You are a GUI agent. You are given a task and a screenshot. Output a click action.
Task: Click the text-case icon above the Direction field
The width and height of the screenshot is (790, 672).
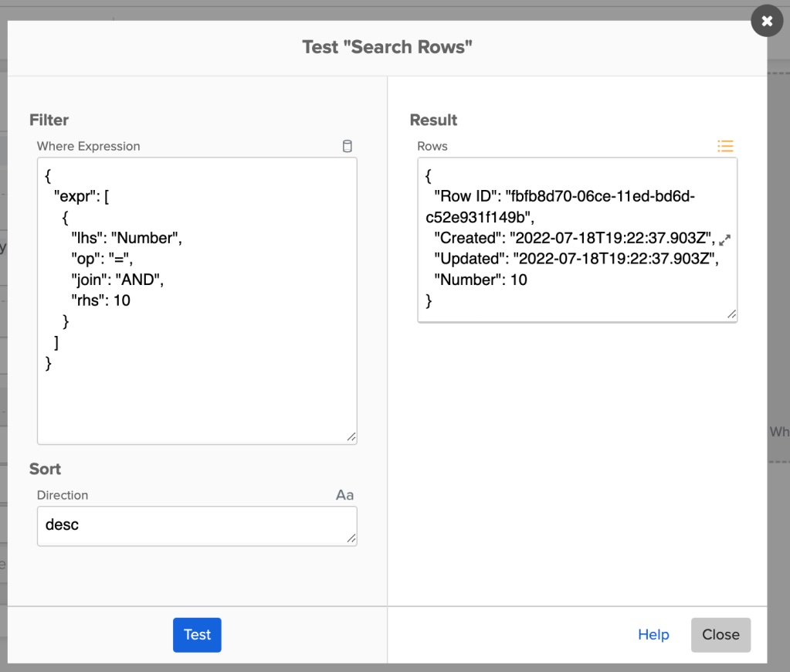pyautogui.click(x=345, y=494)
